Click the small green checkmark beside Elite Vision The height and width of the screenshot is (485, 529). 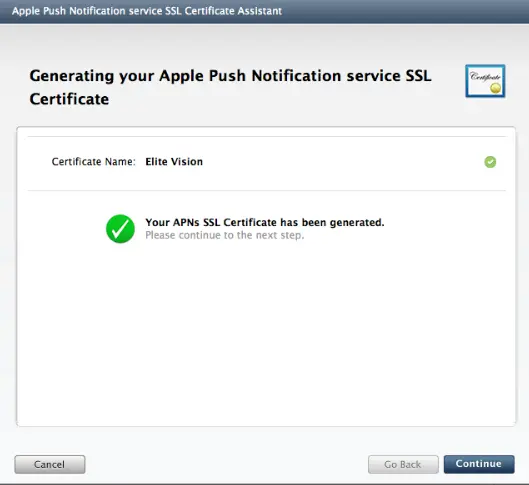point(490,162)
